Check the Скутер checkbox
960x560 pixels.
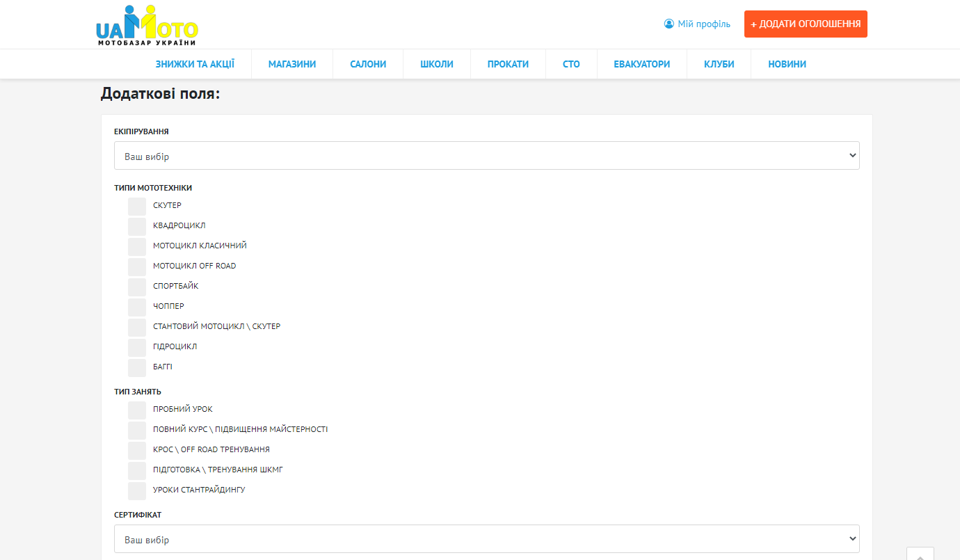pyautogui.click(x=137, y=206)
